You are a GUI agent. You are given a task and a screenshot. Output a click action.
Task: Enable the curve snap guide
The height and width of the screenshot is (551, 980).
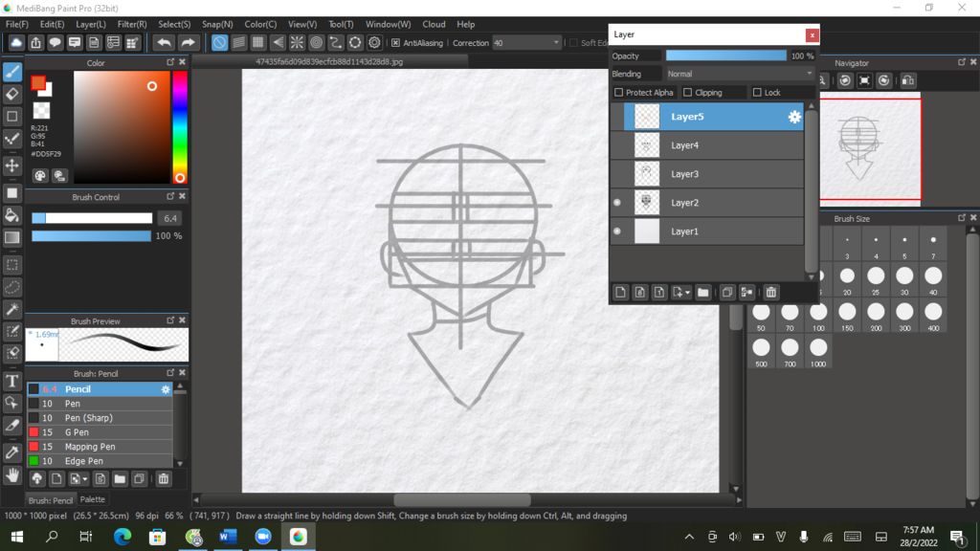tap(336, 42)
